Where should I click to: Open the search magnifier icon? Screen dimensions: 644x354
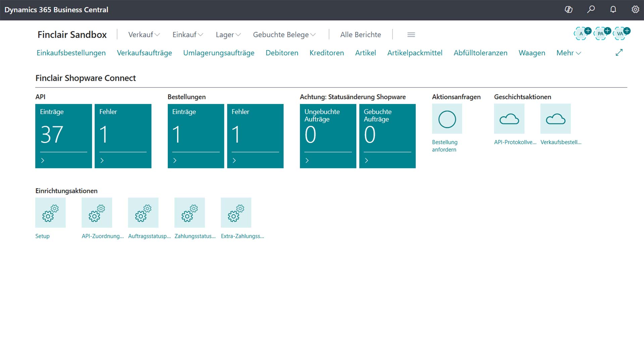(591, 9)
